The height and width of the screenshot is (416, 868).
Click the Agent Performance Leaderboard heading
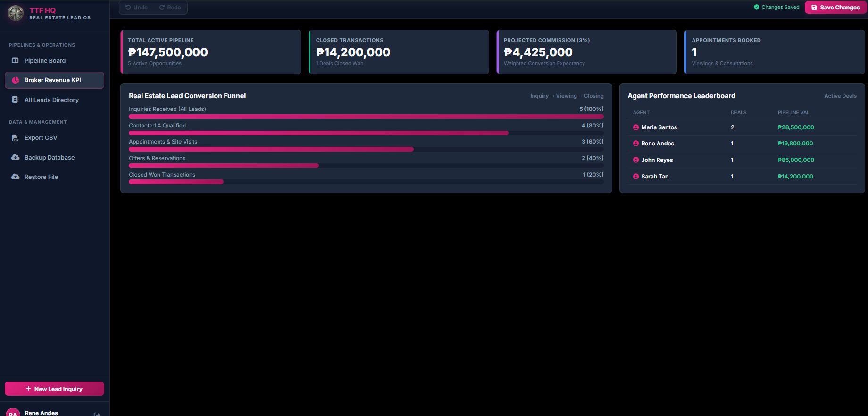pyautogui.click(x=681, y=96)
